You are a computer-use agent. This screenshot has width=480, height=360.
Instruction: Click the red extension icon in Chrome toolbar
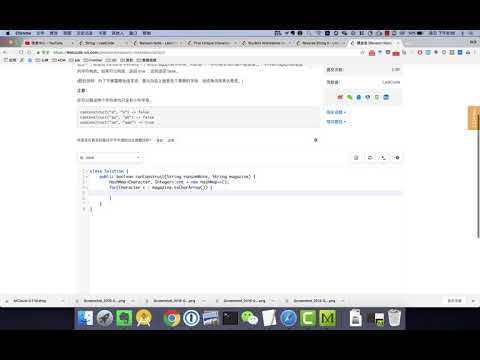pyautogui.click(x=372, y=53)
